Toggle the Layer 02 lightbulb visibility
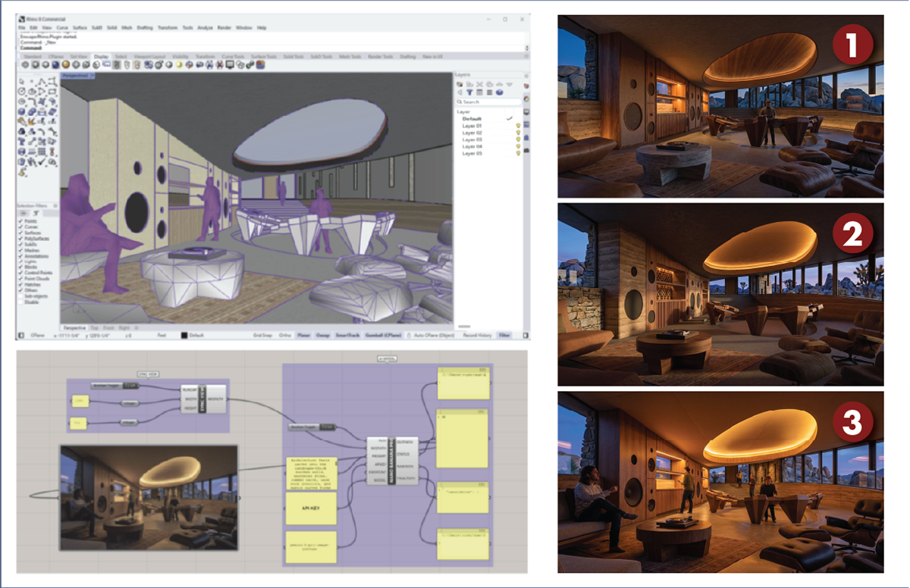Image resolution: width=910 pixels, height=588 pixels. pyautogui.click(x=518, y=133)
